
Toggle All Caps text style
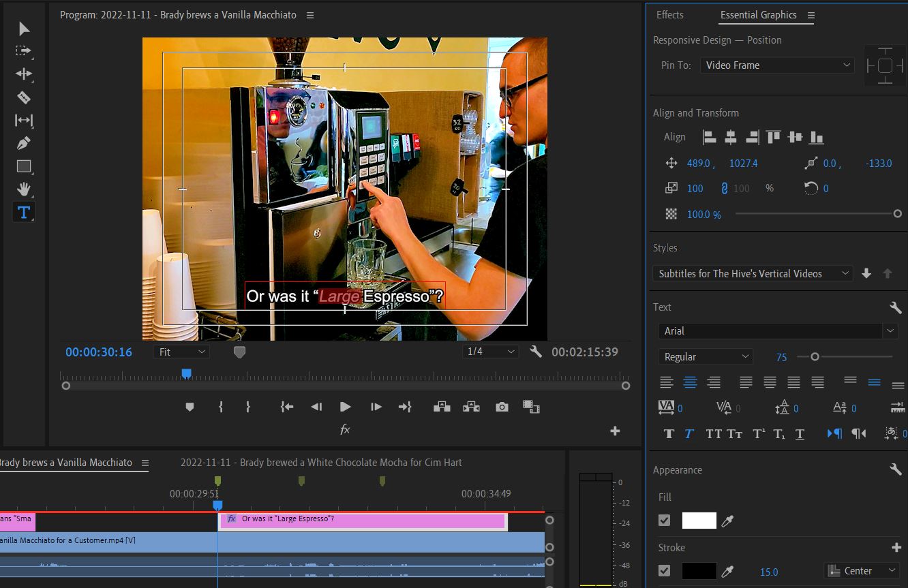[x=714, y=433]
